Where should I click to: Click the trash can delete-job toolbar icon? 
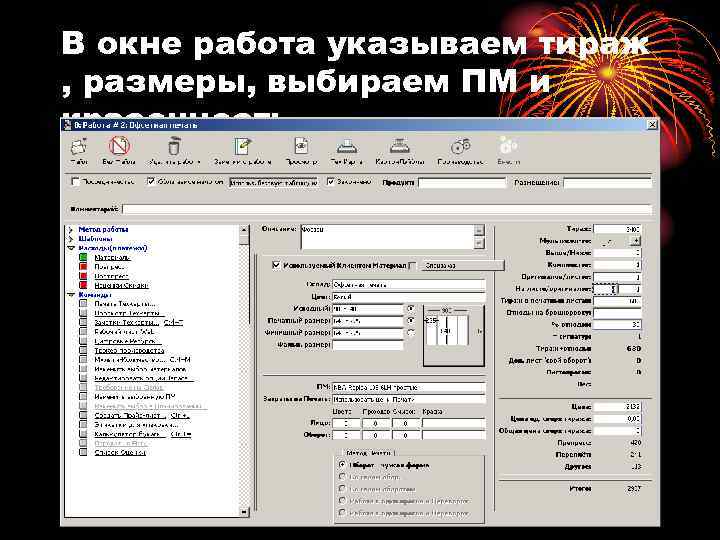174,146
